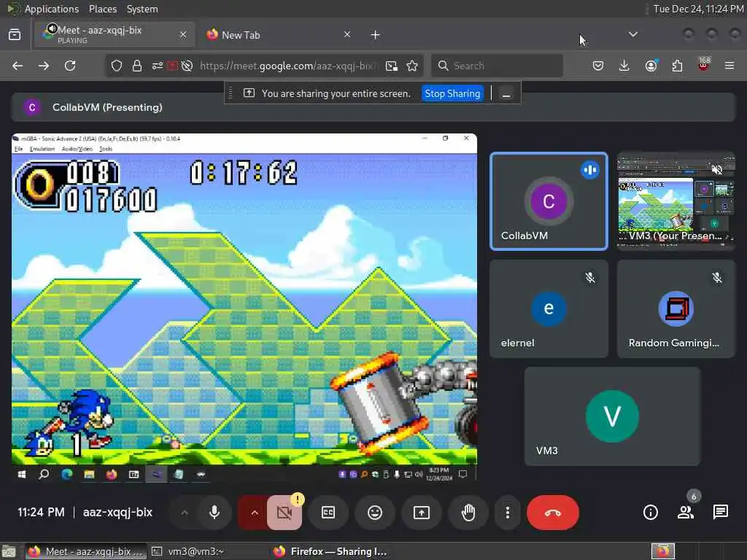Open picture-in-picture icon in address bar
Screen dimensions: 747x560
point(392,66)
